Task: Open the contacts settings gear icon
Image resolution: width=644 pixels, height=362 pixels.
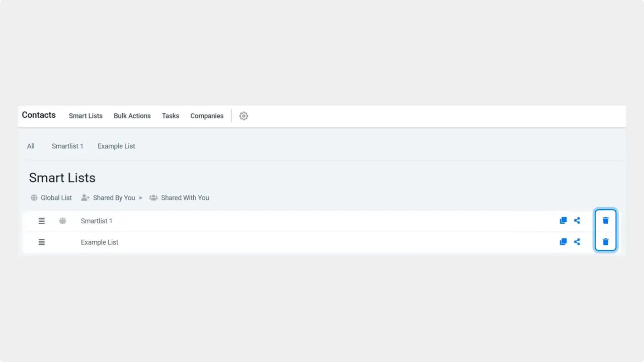Action: coord(244,116)
